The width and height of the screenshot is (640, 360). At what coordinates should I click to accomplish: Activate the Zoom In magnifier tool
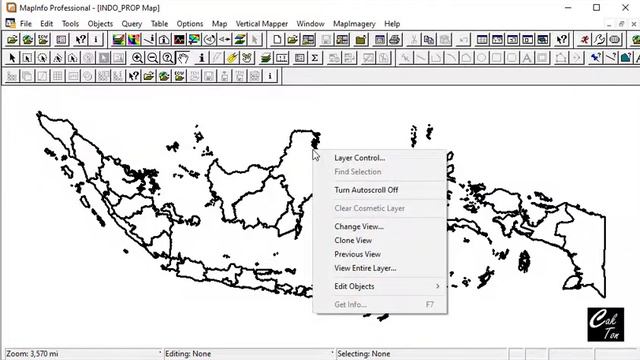click(x=137, y=58)
